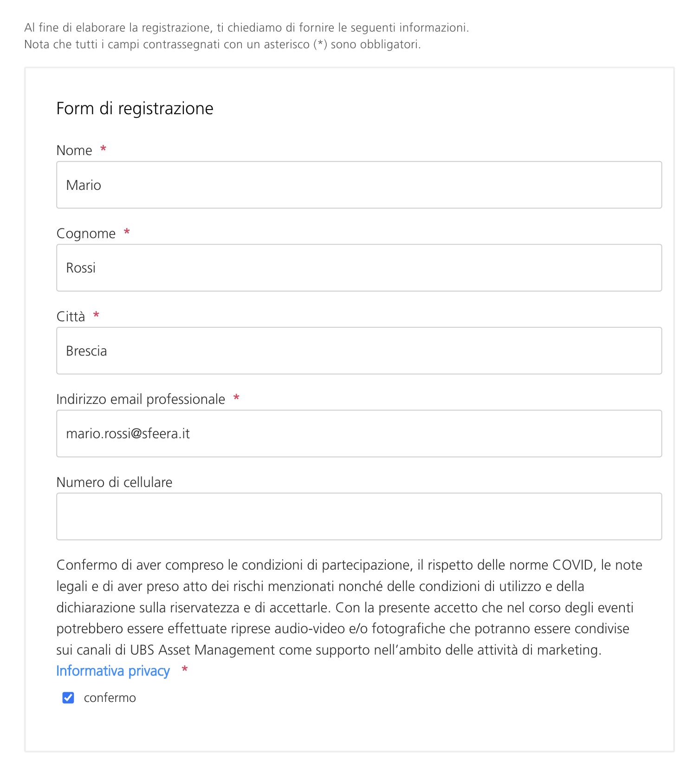Click the empty Numero di cellulare field

[x=359, y=516]
